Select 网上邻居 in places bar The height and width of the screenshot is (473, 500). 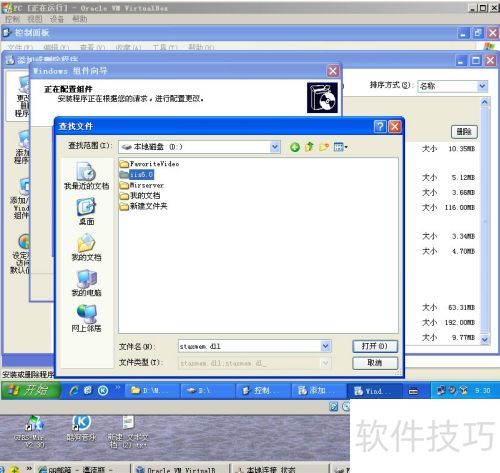[x=86, y=318]
